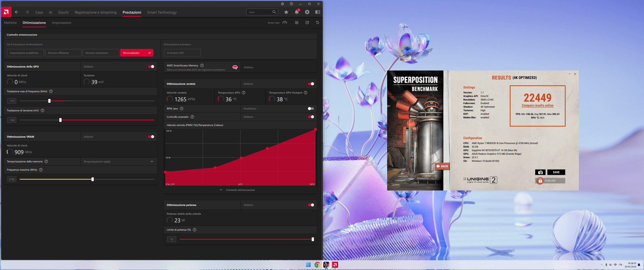Click Compare results online link
Image resolution: width=644 pixels, height=270 pixels.
(x=537, y=105)
